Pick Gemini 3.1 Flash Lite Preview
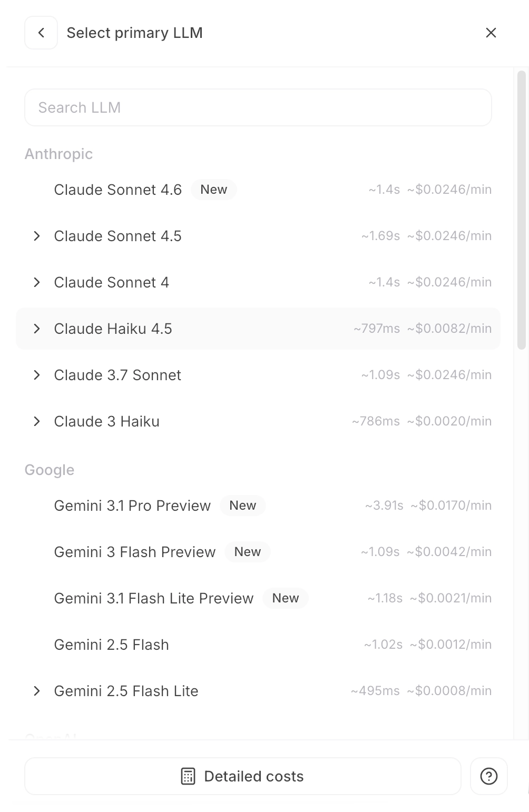 pyautogui.click(x=153, y=598)
